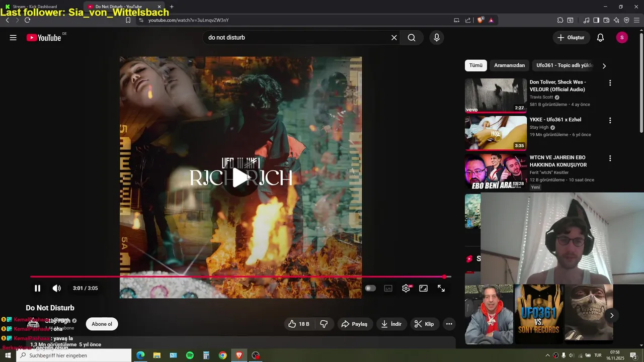The height and width of the screenshot is (362, 644).
Task: Mute the video volume icon
Action: pyautogui.click(x=56, y=288)
